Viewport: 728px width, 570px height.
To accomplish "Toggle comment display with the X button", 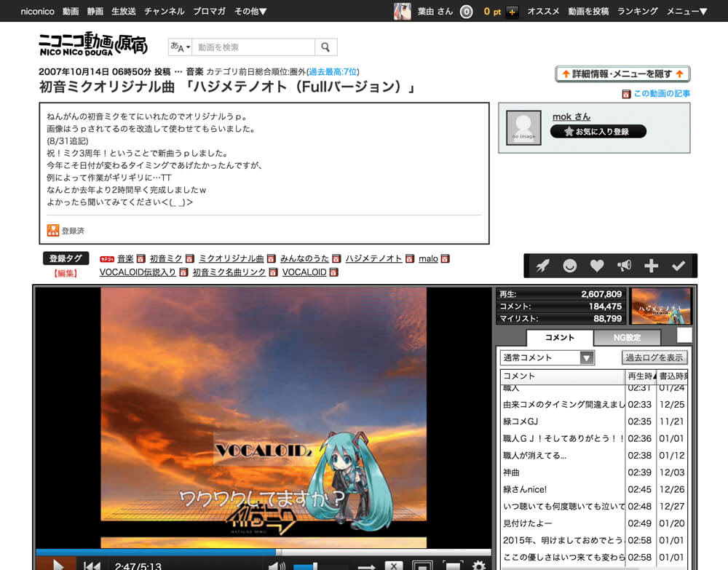I will [394, 565].
